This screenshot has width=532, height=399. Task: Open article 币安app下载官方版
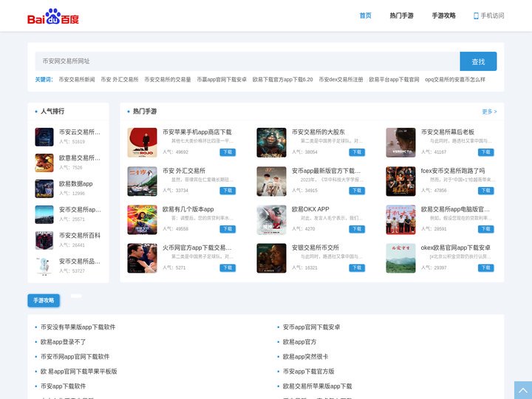pos(308,372)
